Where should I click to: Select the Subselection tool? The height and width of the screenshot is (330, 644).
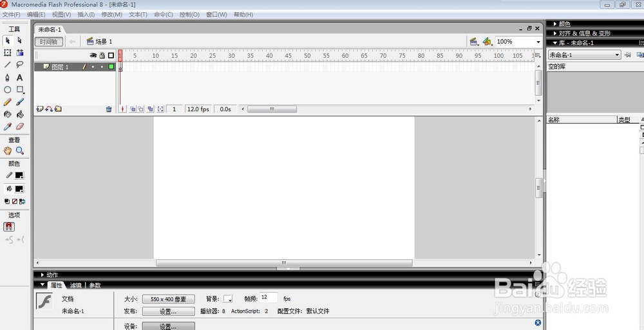pos(19,41)
